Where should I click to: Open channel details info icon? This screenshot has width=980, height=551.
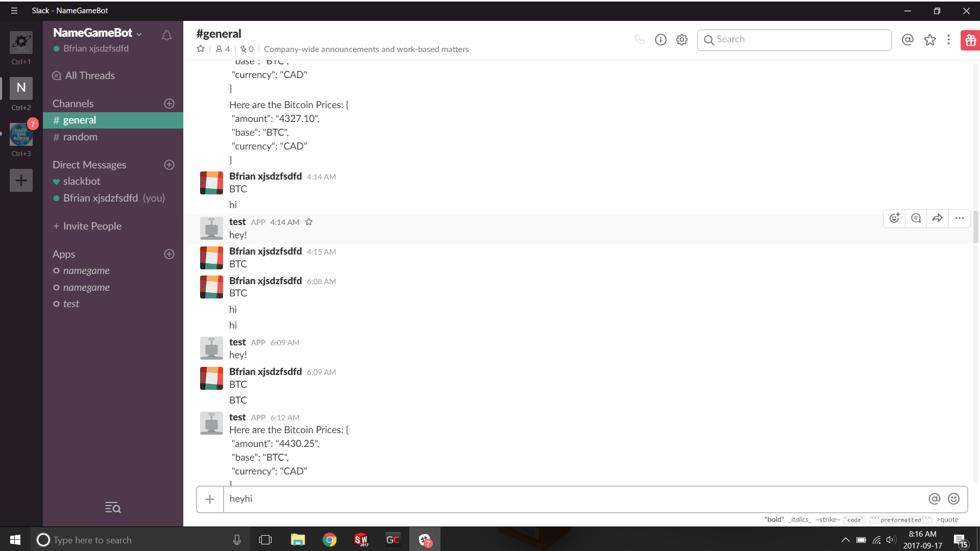pos(660,40)
